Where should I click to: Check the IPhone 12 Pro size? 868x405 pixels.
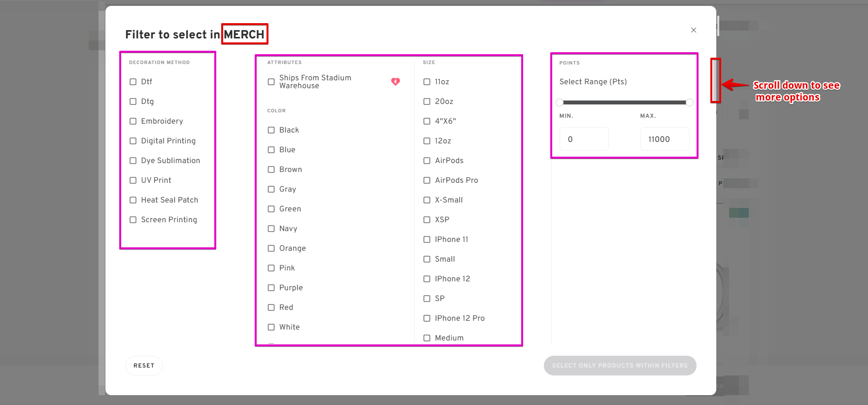click(427, 318)
